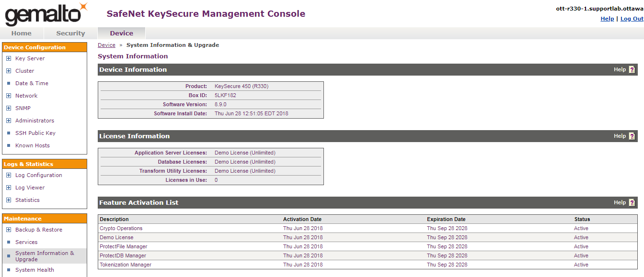644x277 pixels.
Task: Expand Backup & Restore section
Action: [9, 230]
